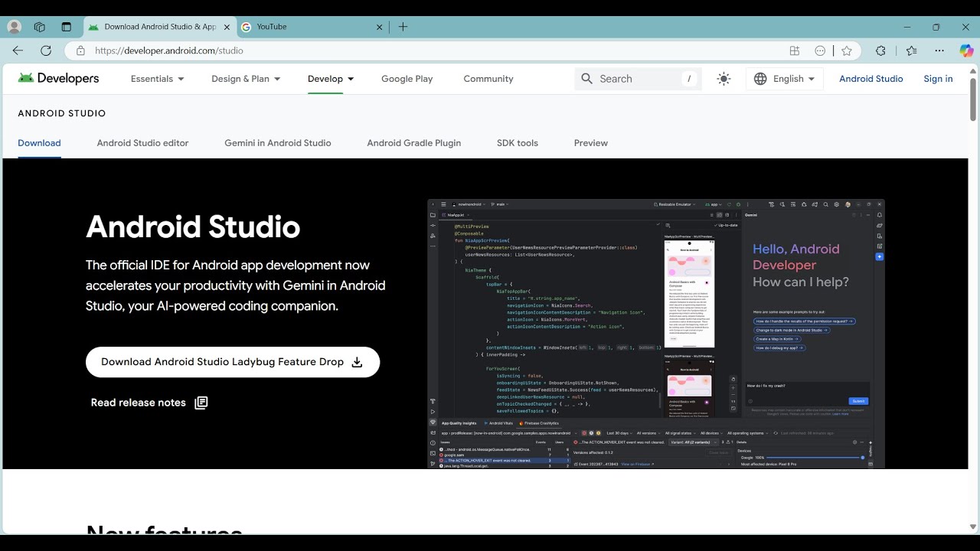Click the scrollbar down arrow
Viewport: 980px width, 551px height.
973,527
